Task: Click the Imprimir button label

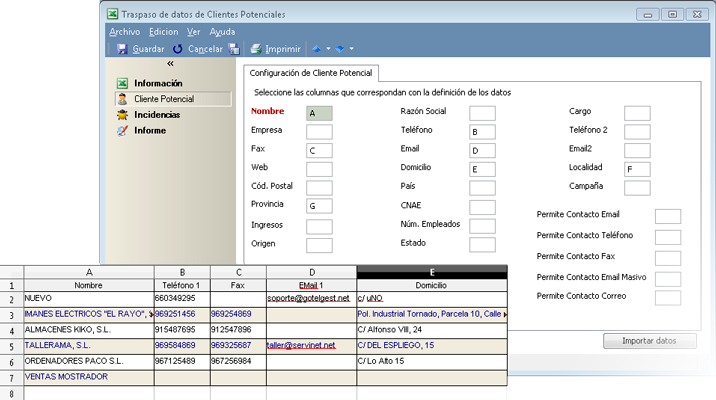Action: (x=283, y=49)
